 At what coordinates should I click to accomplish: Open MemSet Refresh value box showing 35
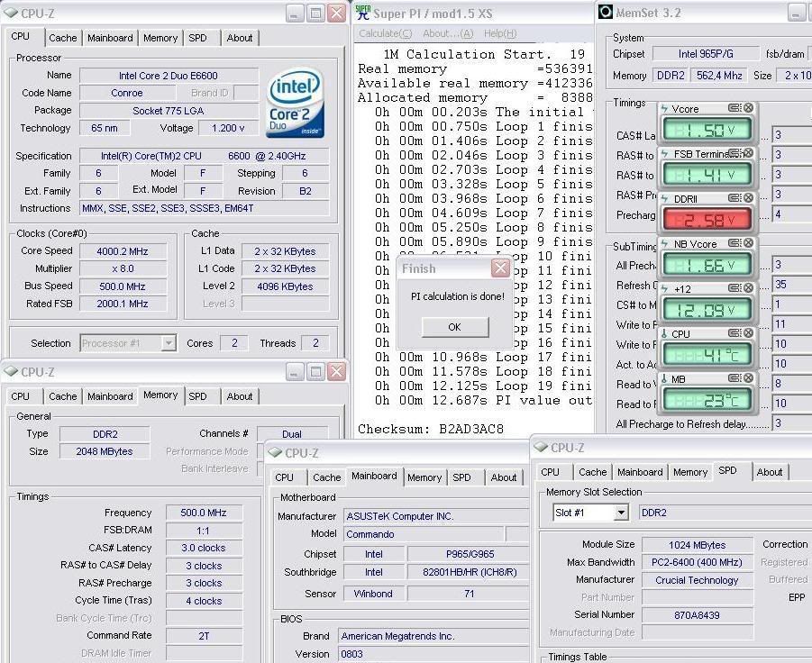pos(791,284)
